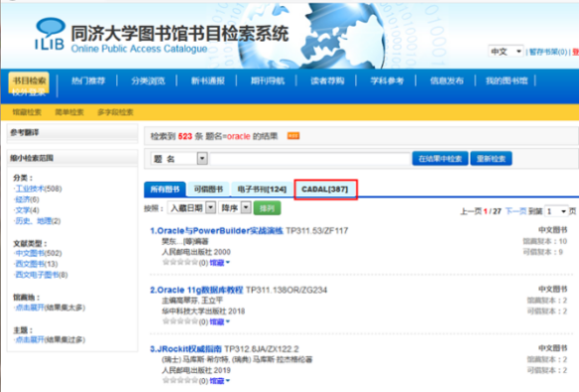Open title 3.JRockit权威指南
The width and height of the screenshot is (579, 392).
[x=186, y=349]
